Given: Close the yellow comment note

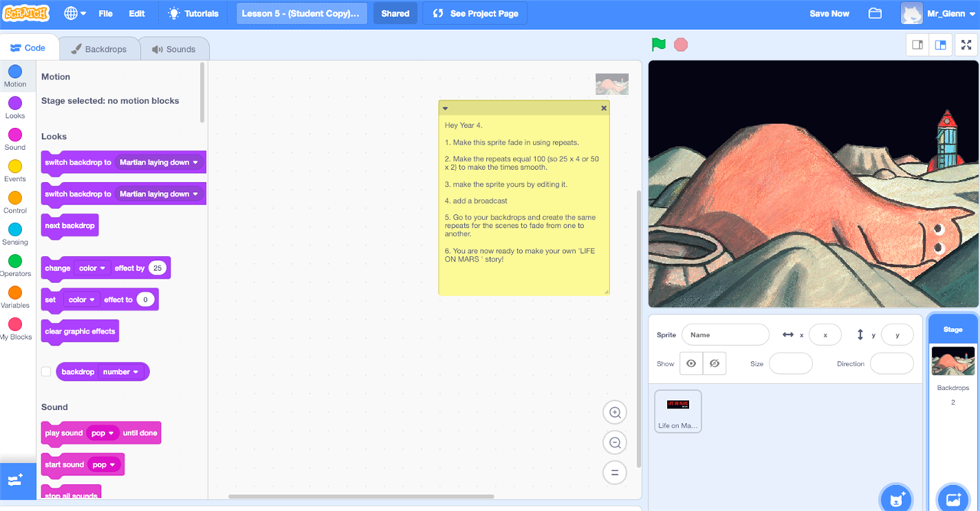Looking at the screenshot, I should (603, 109).
